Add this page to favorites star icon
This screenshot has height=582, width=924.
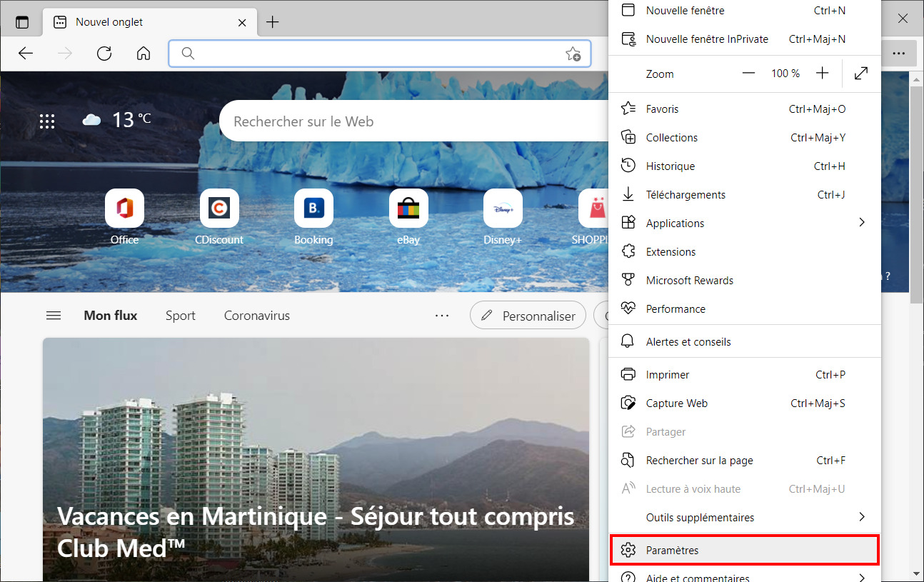(x=573, y=54)
